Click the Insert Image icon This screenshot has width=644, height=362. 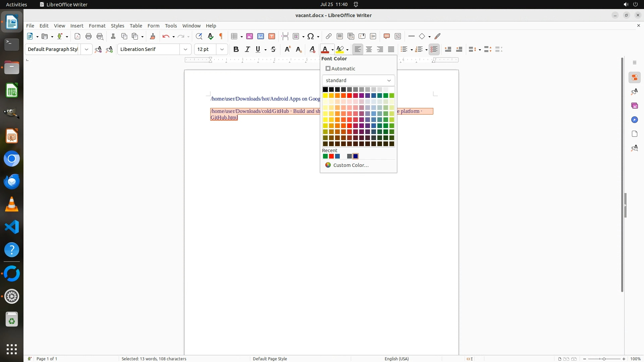click(249, 36)
